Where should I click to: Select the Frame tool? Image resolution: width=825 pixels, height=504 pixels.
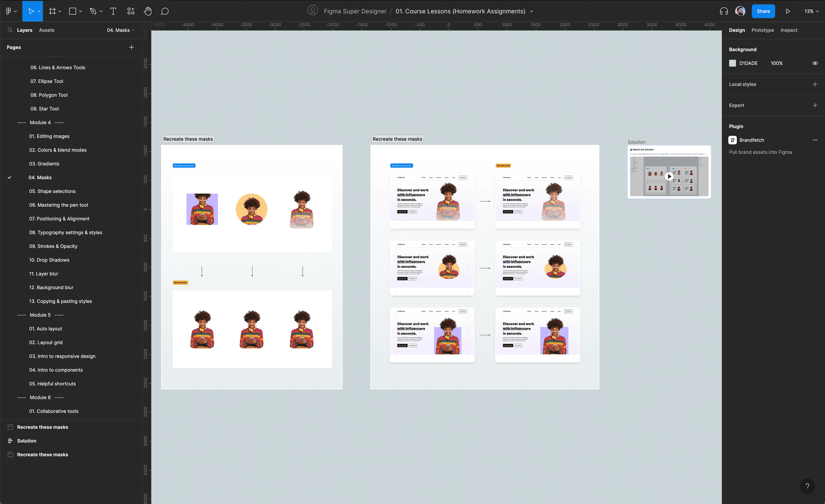pos(52,11)
